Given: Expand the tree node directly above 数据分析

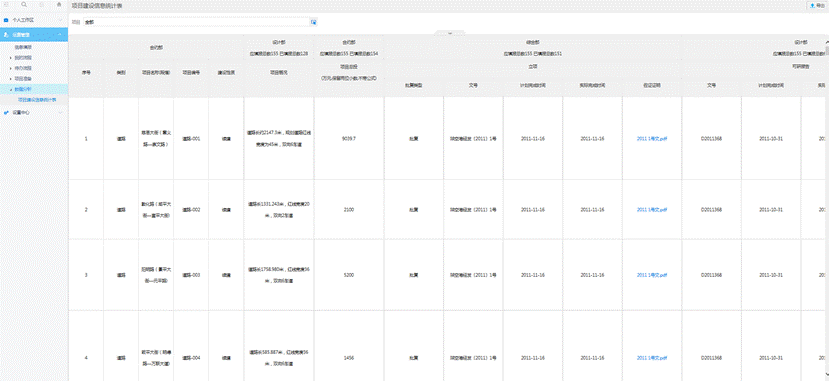Looking at the screenshot, I should click(x=11, y=78).
